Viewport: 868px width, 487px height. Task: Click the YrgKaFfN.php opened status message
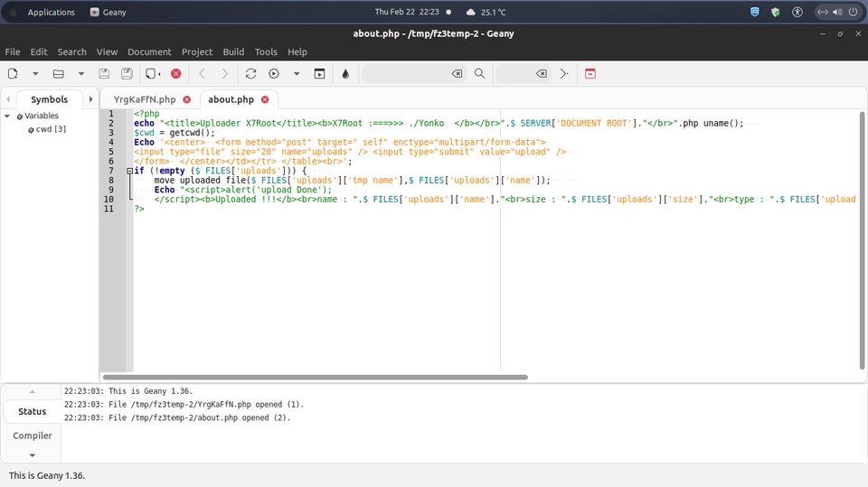(x=184, y=405)
